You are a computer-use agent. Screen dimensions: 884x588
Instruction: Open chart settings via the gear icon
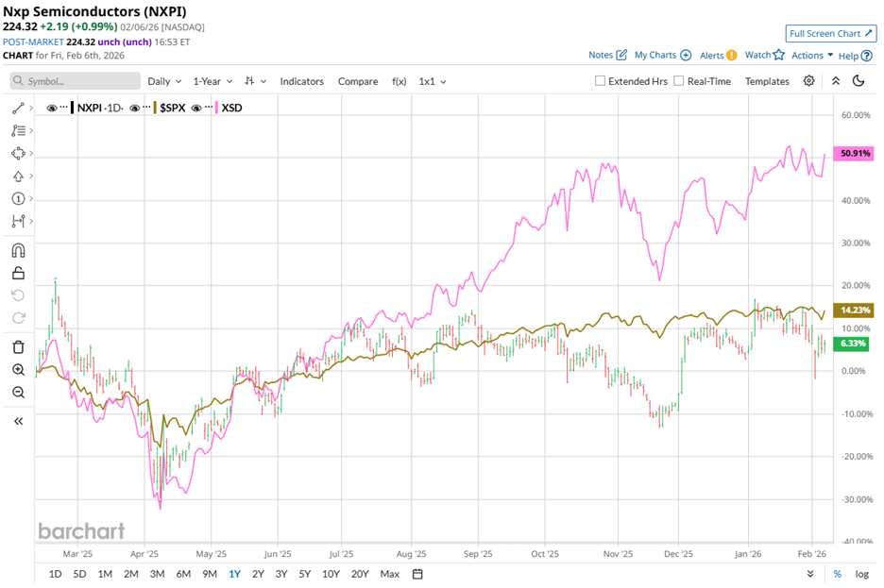[x=809, y=81]
